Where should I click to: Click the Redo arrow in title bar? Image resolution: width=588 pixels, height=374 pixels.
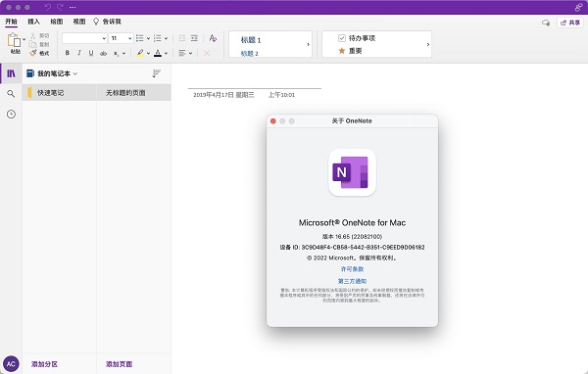tap(60, 7)
